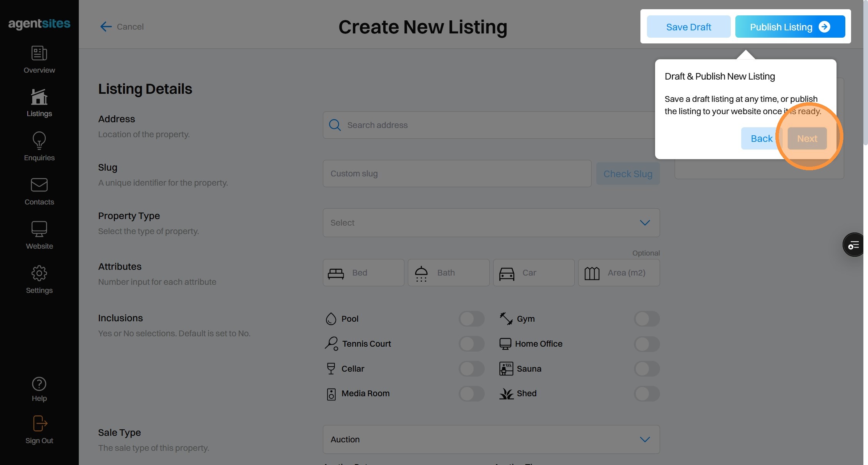Open the Overview sidebar icon
The width and height of the screenshot is (868, 465).
[39, 53]
